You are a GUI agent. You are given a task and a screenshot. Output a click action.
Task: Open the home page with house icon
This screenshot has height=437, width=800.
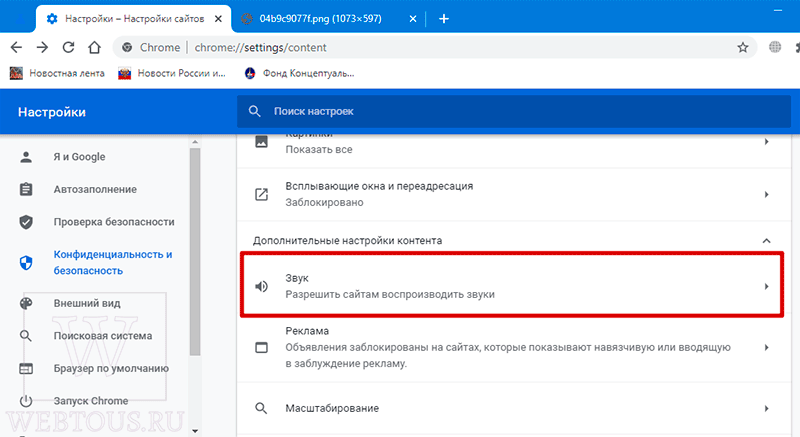pyautogui.click(x=94, y=47)
